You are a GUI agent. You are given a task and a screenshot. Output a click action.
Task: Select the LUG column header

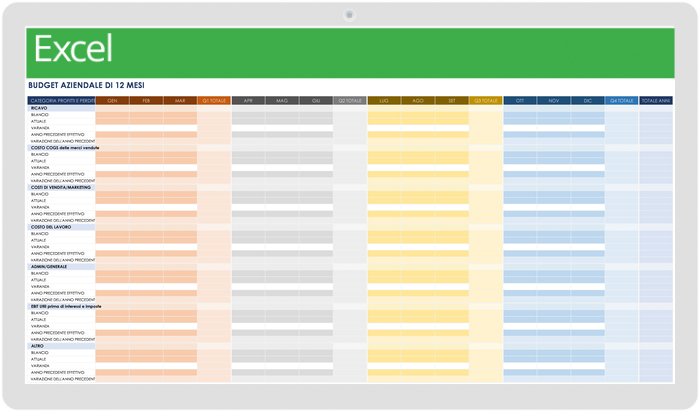click(x=384, y=101)
